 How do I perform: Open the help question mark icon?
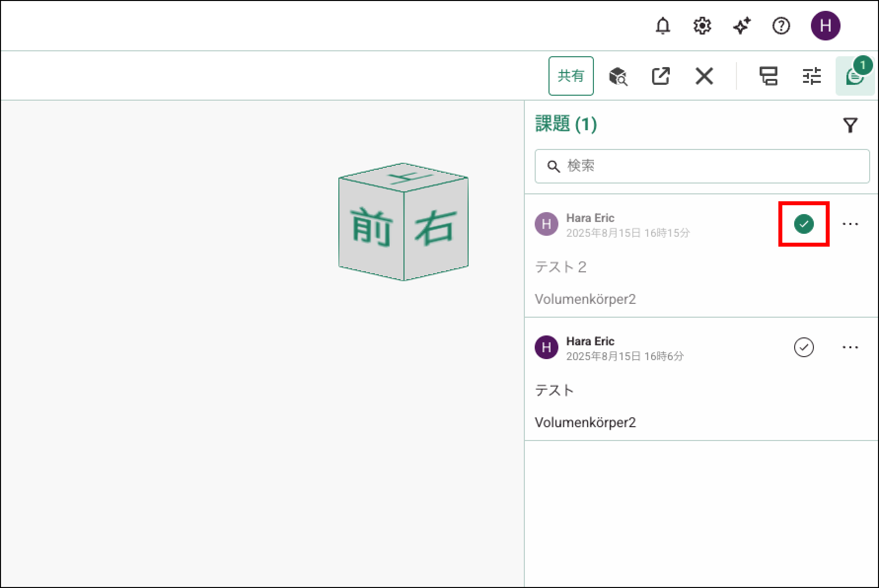[x=781, y=26]
